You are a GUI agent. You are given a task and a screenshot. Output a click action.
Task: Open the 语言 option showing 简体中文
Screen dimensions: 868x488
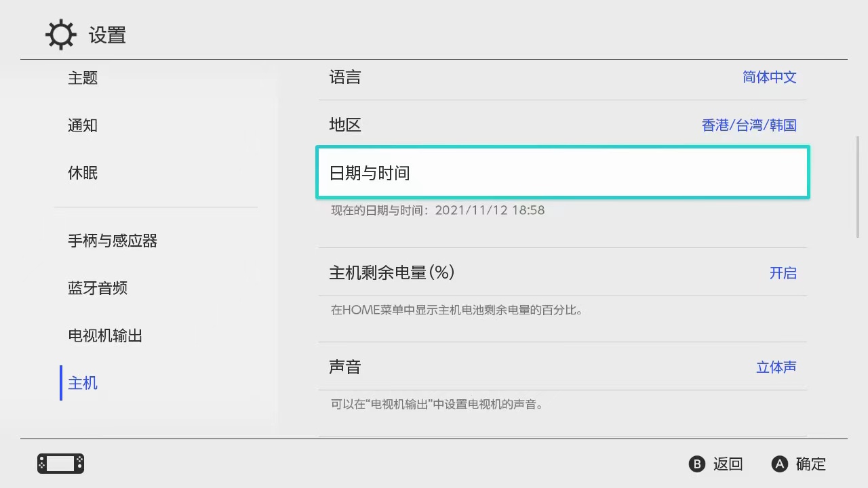563,77
